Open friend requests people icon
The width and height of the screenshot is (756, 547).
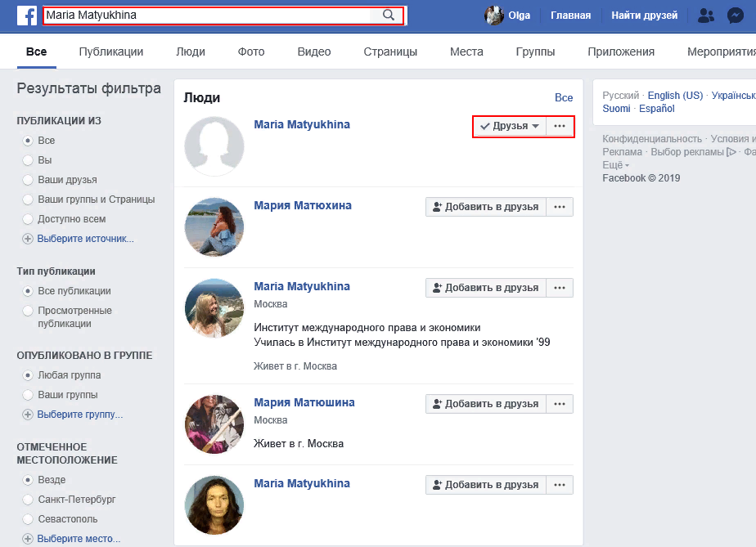point(706,16)
